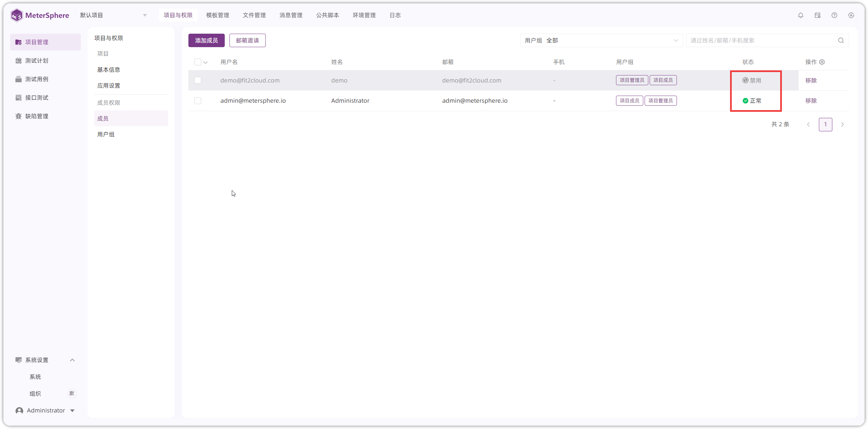Click the MeterSphere logo icon

[x=16, y=15]
